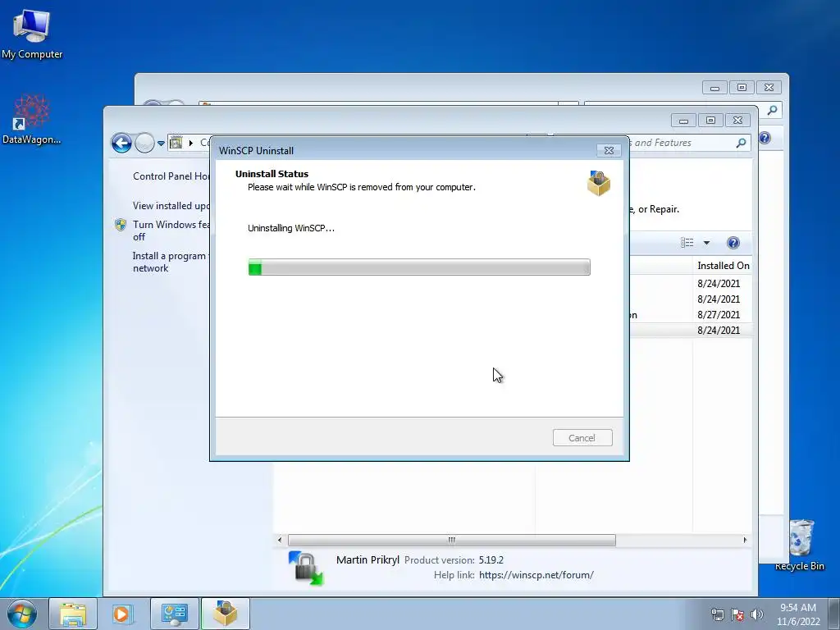Click Turn Windows features on or off
Viewport: 840px width, 630px height.
(171, 231)
